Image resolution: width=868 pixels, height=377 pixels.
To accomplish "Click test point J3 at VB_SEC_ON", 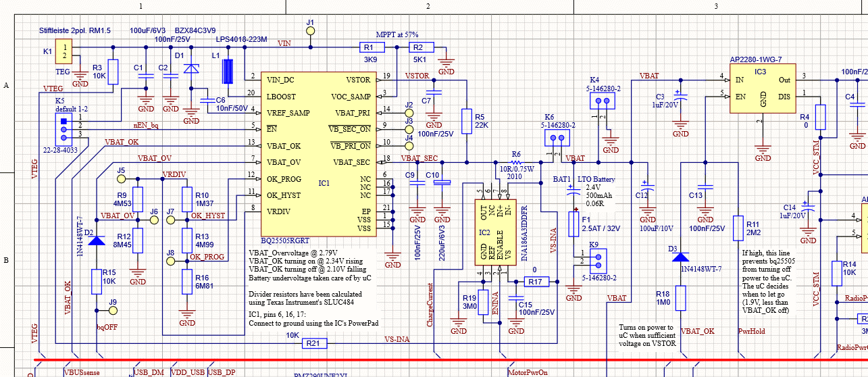I will [408, 129].
